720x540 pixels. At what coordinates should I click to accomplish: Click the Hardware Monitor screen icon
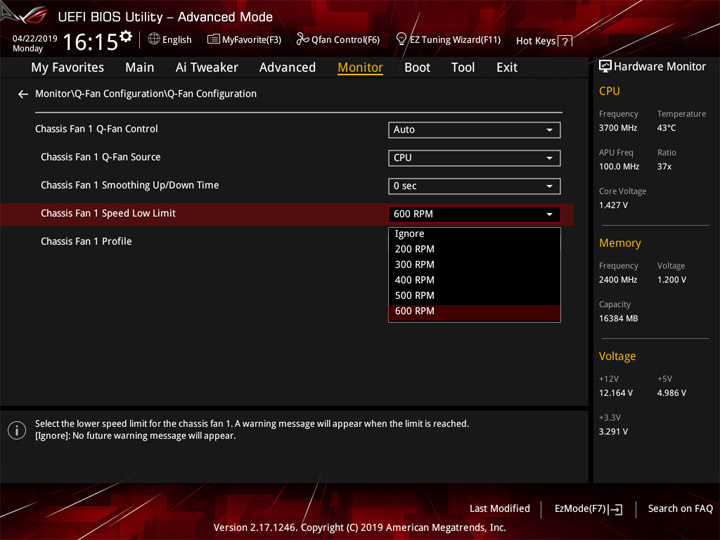(605, 67)
